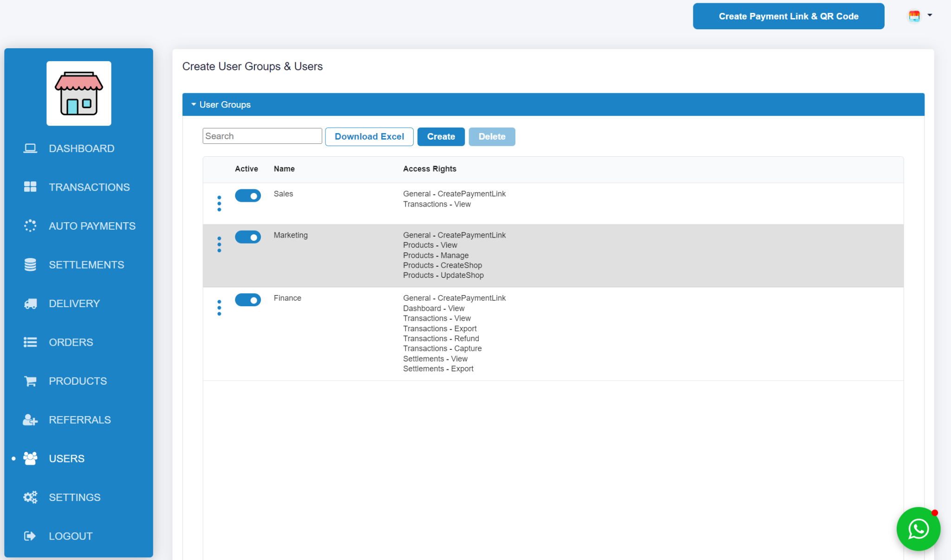Click the Auto Payments spinner icon
951x560 pixels.
point(30,226)
